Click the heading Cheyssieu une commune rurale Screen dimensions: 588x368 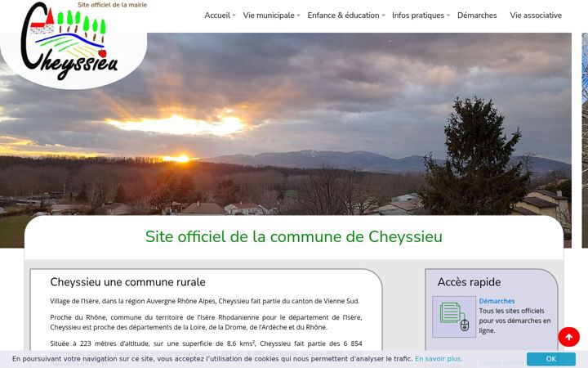tap(128, 282)
